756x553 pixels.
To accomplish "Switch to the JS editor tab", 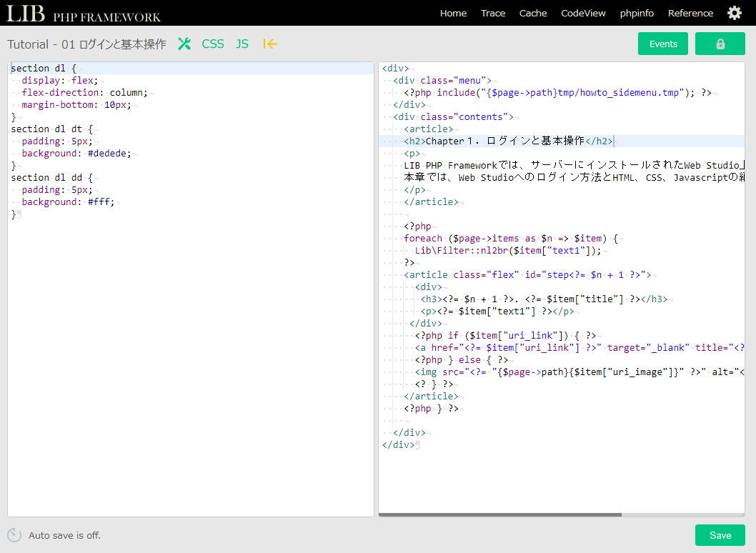I will (x=242, y=44).
